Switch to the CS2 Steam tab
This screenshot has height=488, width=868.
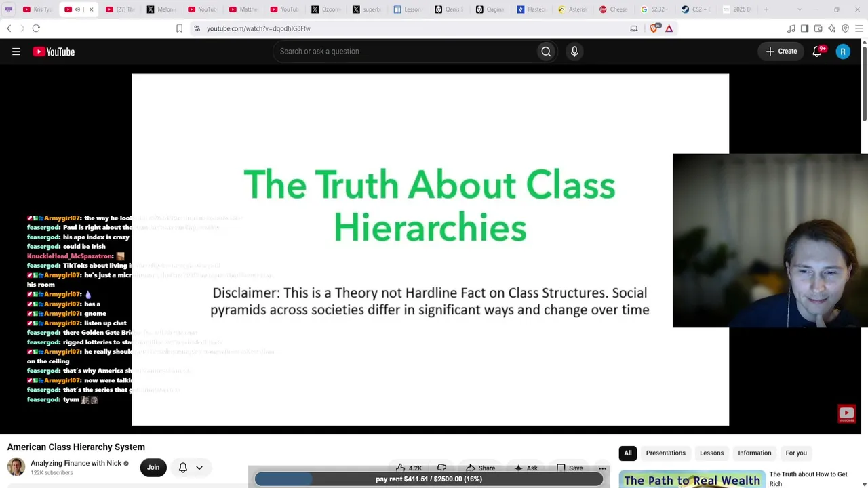point(695,9)
